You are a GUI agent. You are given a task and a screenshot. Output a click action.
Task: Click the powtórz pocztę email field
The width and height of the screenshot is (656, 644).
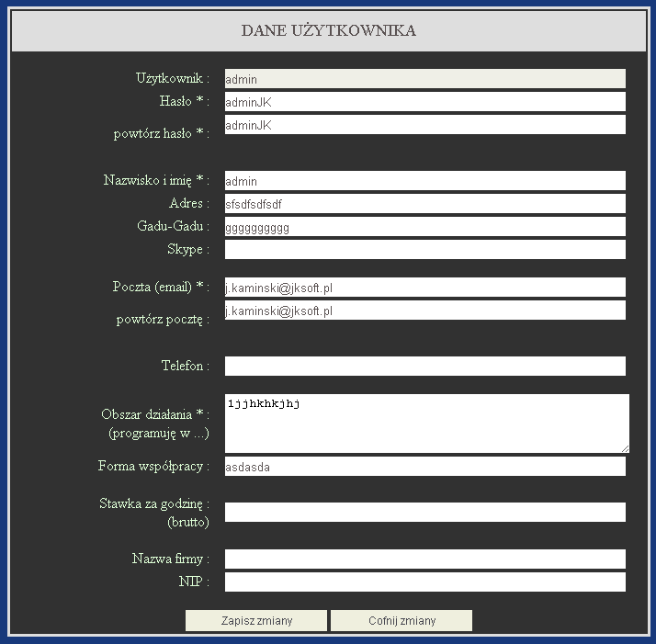(424, 311)
